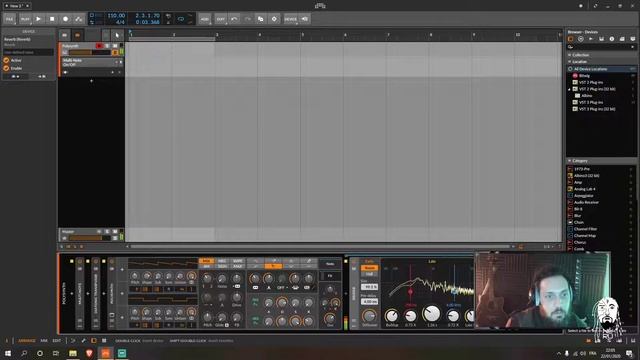Collapse the Location section in Browser
The height and width of the screenshot is (360, 640).
pos(569,62)
